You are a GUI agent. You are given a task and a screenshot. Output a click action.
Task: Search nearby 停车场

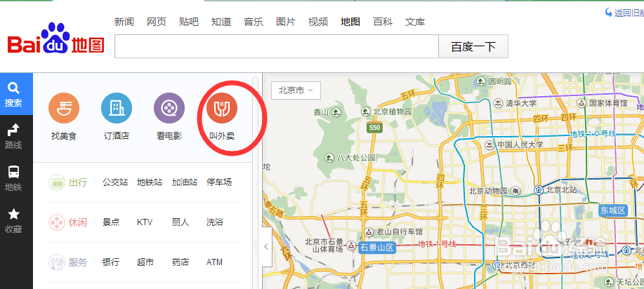click(x=219, y=182)
